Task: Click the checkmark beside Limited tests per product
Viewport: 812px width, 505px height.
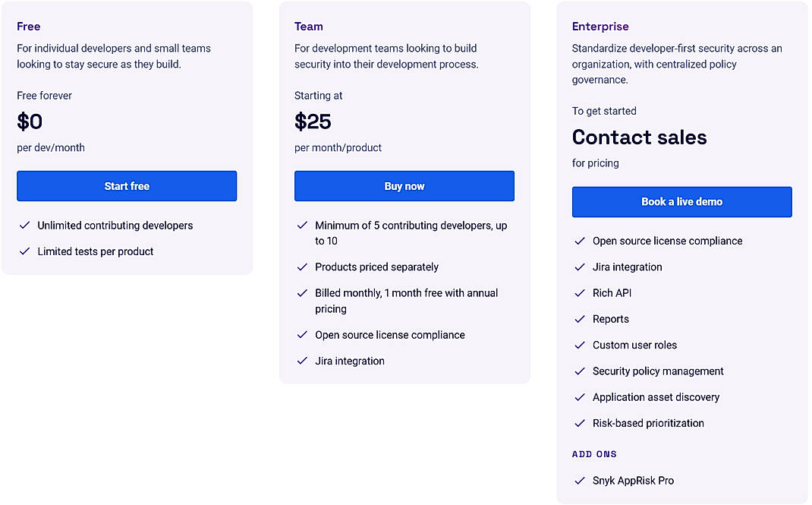Action: tap(24, 251)
